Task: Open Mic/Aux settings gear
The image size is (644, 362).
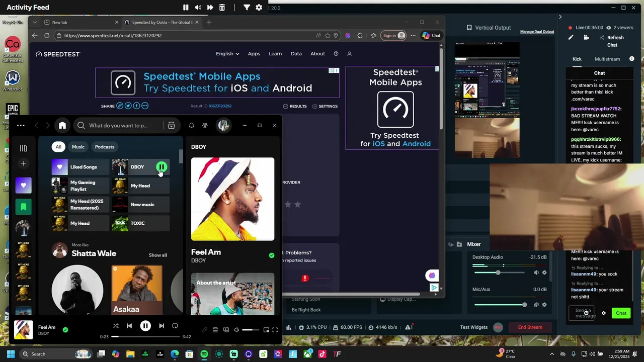Action: 544,305
